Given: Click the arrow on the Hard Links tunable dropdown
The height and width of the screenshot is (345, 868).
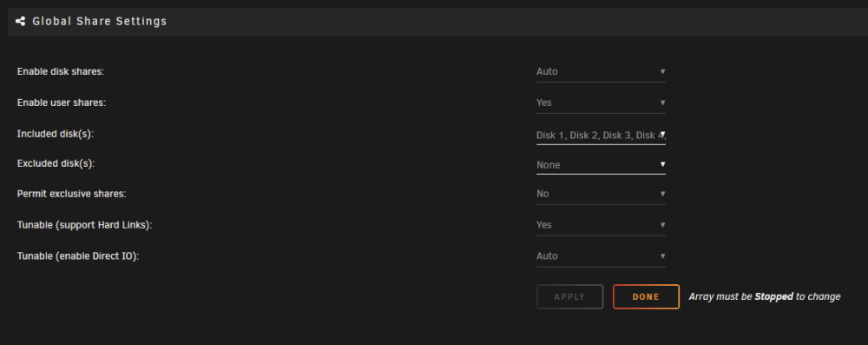Looking at the screenshot, I should tap(662, 224).
